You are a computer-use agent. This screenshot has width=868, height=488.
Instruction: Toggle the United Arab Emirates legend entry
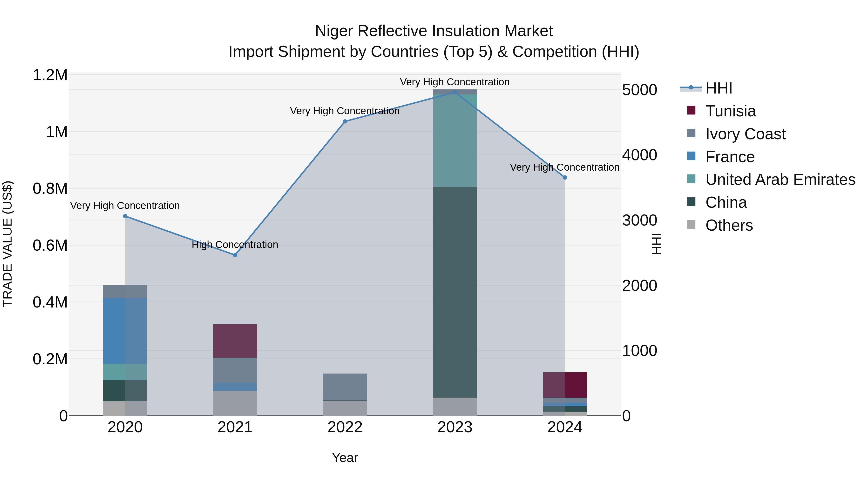(771, 179)
